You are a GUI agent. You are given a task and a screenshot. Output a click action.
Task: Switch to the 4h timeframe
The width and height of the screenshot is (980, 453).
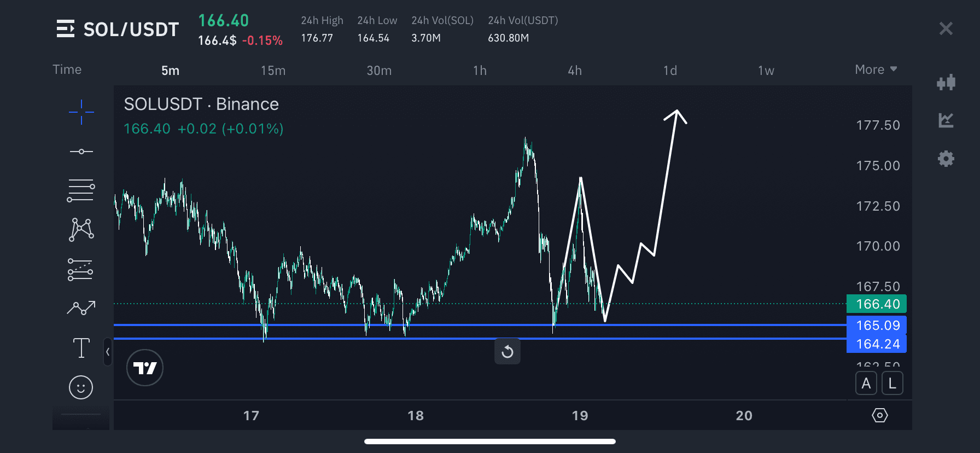tap(575, 71)
